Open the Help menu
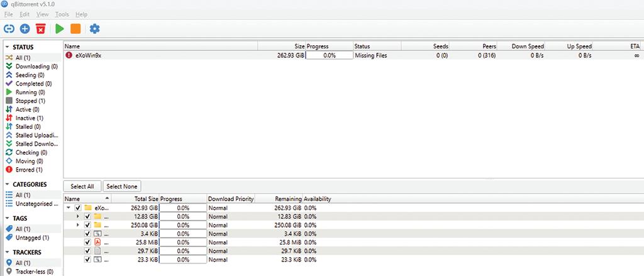 click(81, 14)
